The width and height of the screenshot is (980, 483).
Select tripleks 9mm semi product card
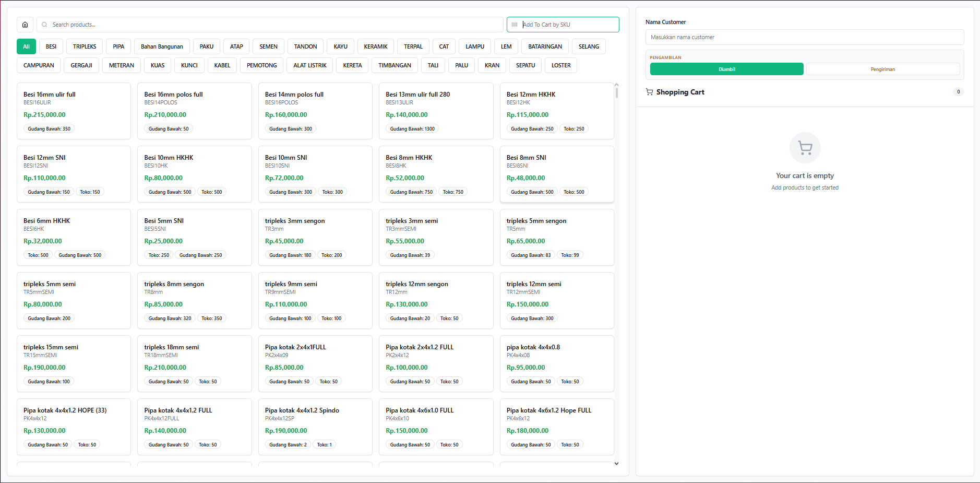click(x=315, y=300)
